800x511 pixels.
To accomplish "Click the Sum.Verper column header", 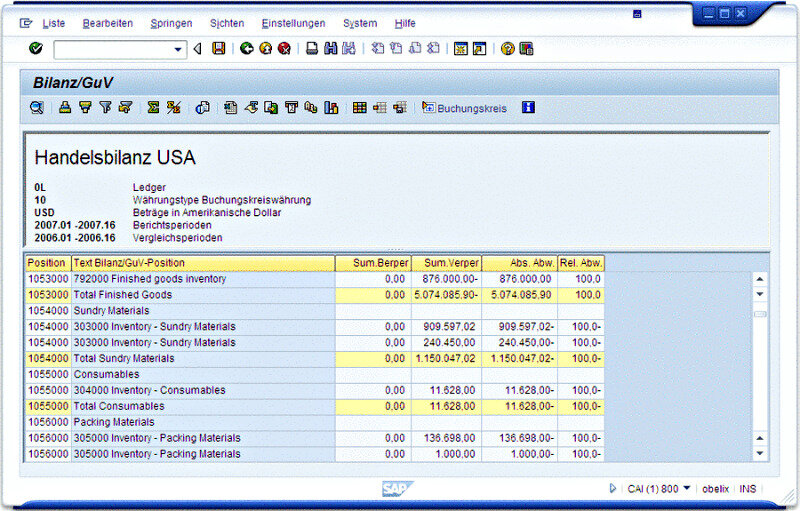I will point(445,263).
